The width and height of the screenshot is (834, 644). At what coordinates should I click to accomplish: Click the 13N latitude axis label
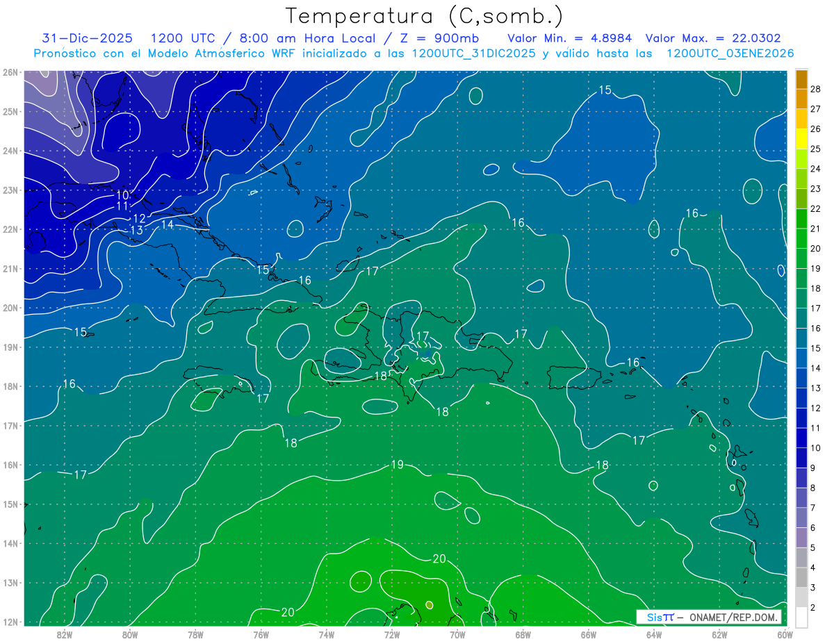tap(10, 582)
